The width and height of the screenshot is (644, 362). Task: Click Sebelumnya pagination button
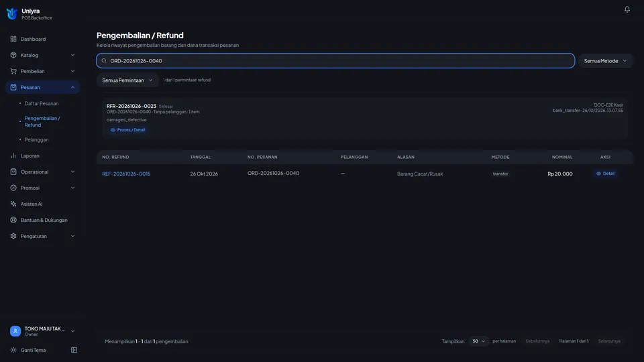[x=537, y=341]
